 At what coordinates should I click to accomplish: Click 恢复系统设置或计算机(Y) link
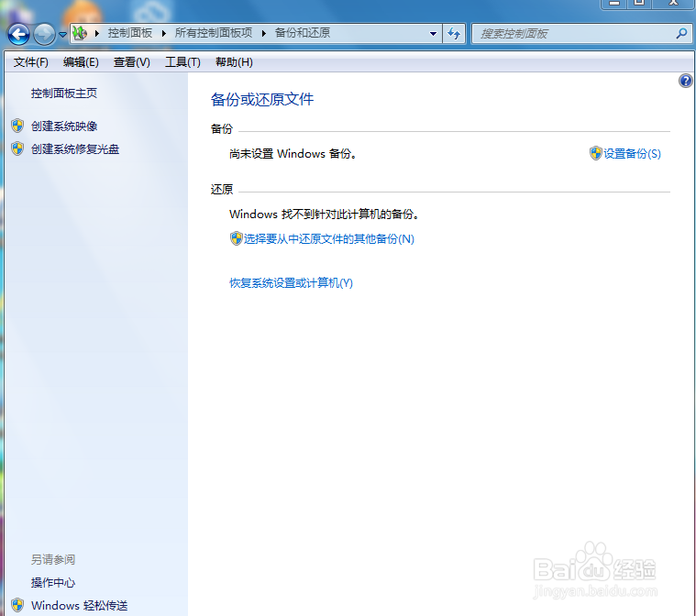tap(291, 283)
